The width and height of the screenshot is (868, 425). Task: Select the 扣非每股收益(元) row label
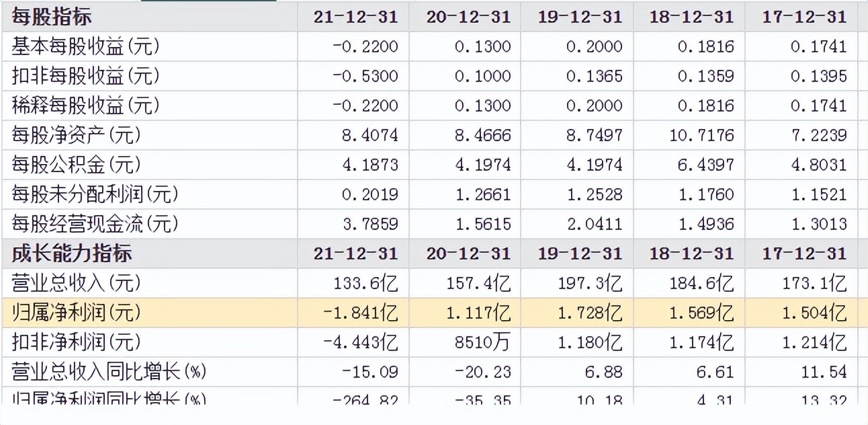click(x=86, y=76)
